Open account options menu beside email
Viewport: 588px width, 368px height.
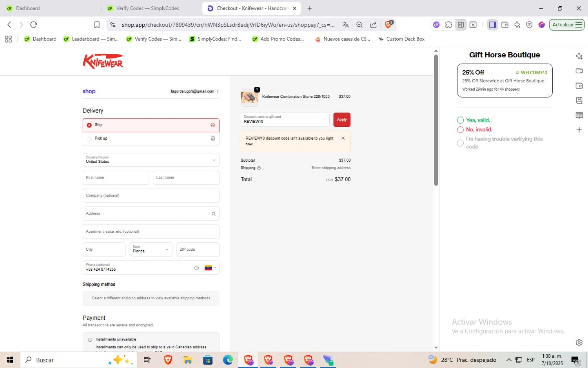(218, 91)
